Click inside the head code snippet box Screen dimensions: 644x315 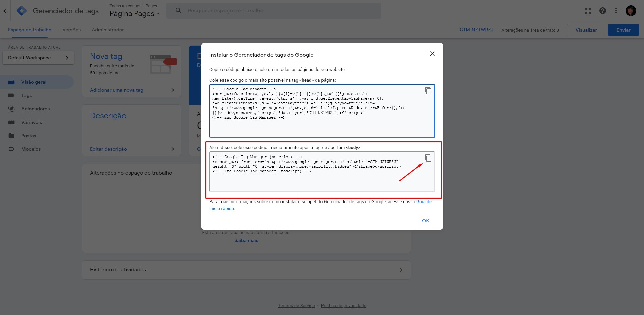pyautogui.click(x=322, y=111)
